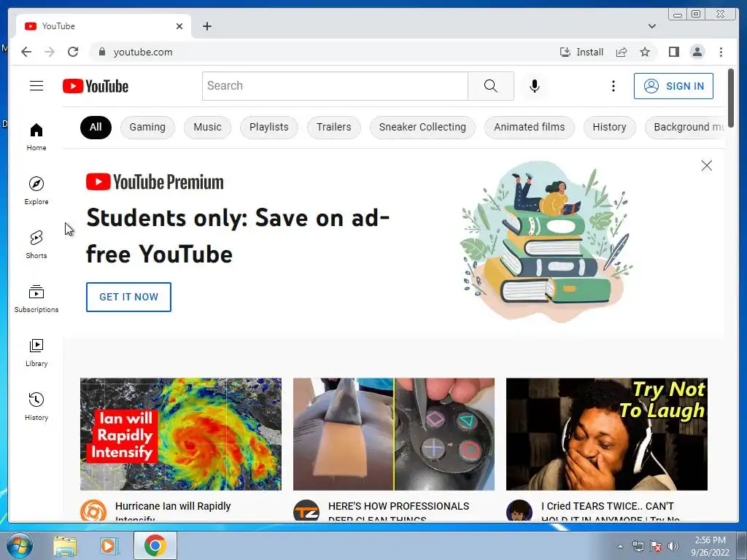This screenshot has width=747, height=560.
Task: Open the hamburger guide menu
Action: tap(36, 86)
